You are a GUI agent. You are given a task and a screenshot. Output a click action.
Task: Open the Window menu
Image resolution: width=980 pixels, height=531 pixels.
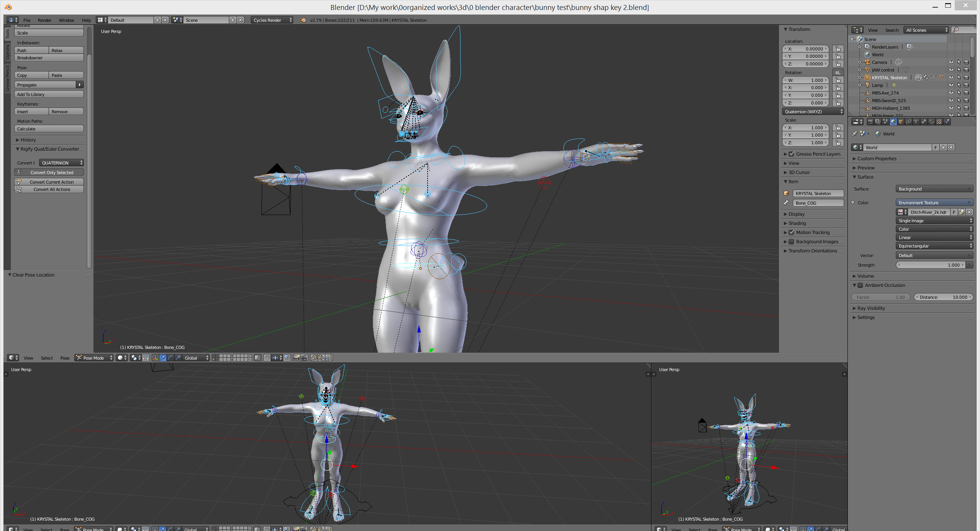[x=66, y=20]
